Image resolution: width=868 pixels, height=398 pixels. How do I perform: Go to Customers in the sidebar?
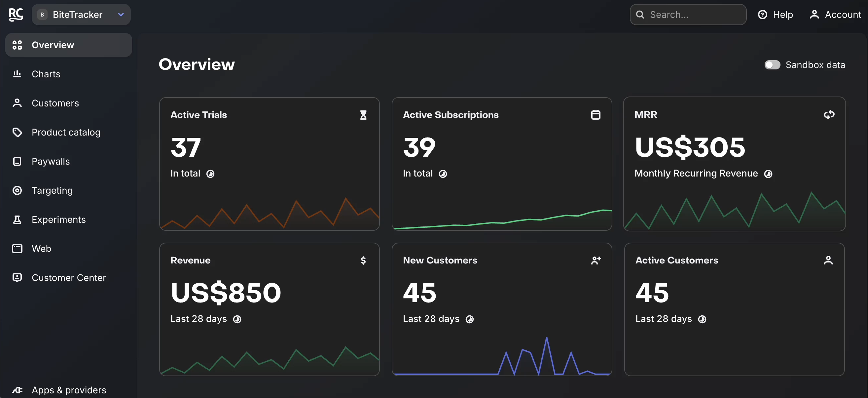(x=55, y=103)
